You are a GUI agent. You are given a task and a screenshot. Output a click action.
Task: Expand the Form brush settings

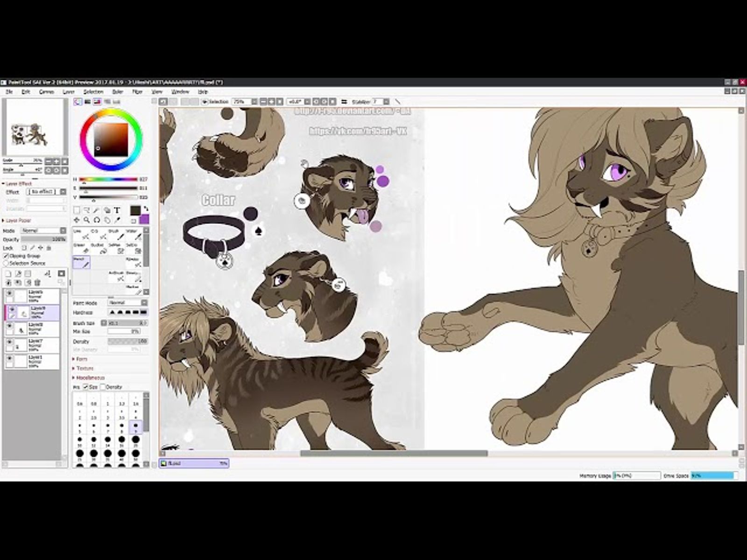click(x=80, y=359)
